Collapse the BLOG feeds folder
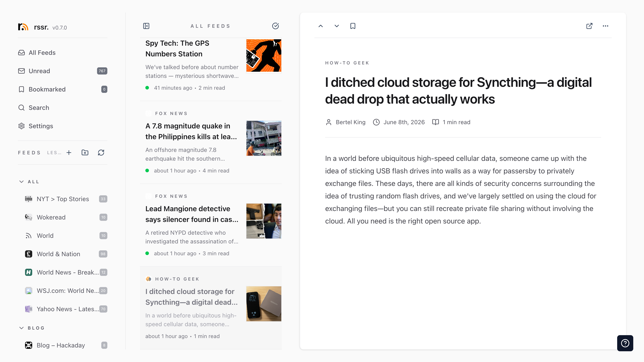644x362 pixels. pos(21,328)
